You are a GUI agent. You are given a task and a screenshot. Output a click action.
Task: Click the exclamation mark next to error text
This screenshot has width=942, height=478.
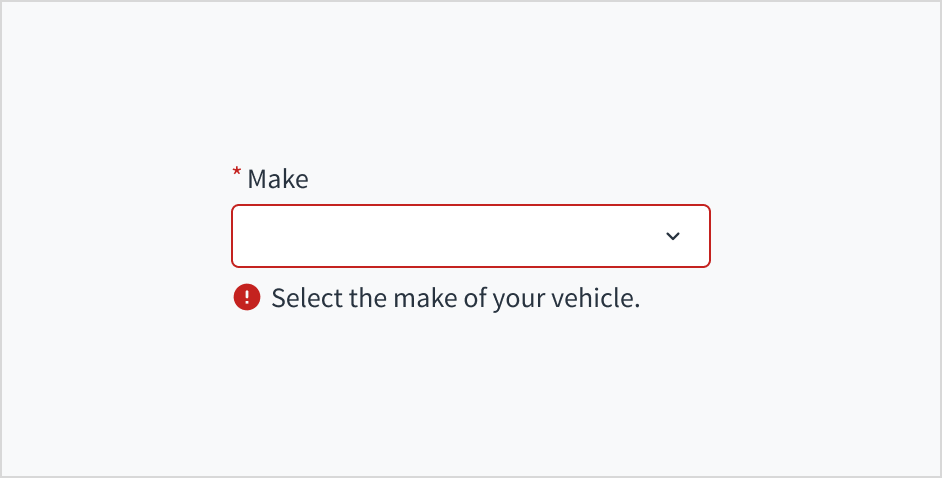(x=246, y=297)
